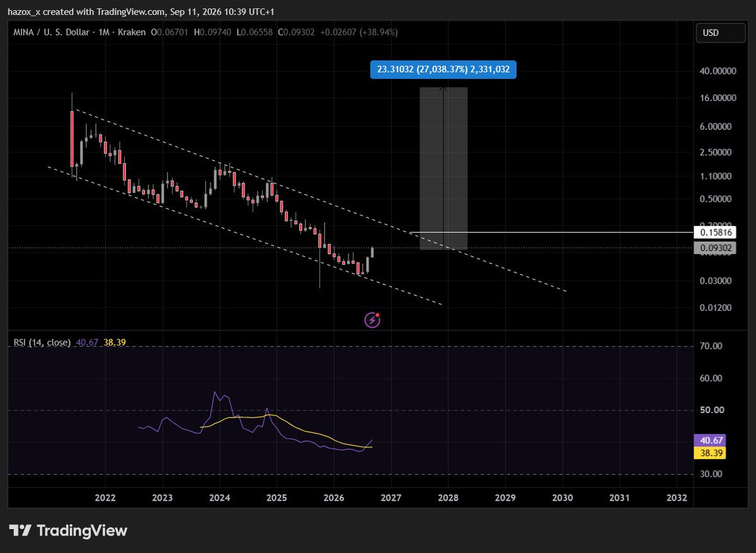This screenshot has height=553, width=756.
Task: Click the RSI (14, close) indicator legend
Action: [x=42, y=343]
